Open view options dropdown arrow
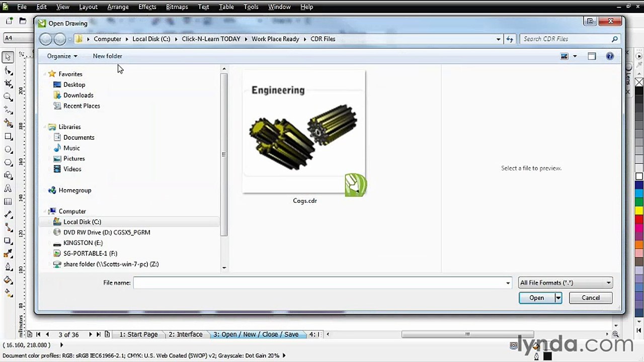644x362 pixels. [575, 56]
